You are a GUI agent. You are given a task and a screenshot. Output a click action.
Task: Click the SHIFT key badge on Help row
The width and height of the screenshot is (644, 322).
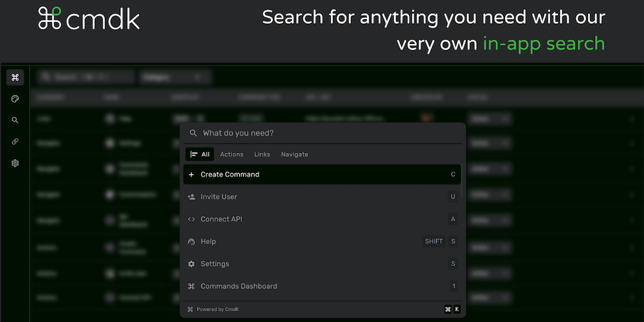(x=434, y=241)
